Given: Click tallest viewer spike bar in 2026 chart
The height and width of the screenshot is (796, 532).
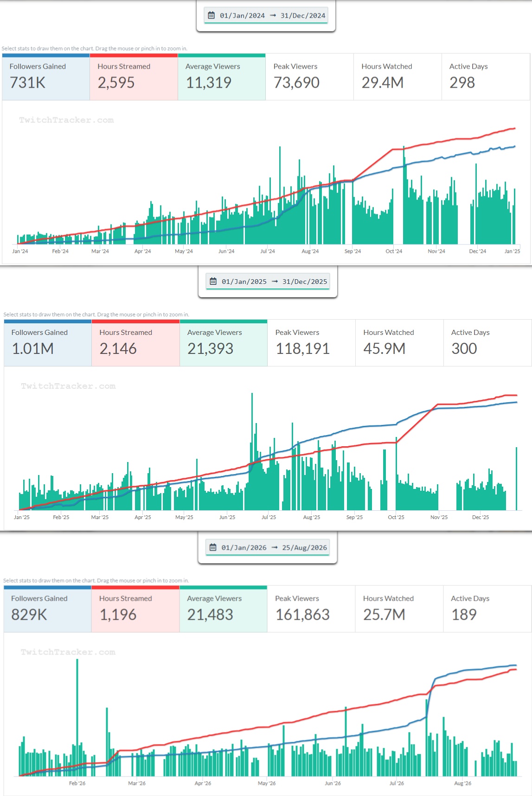Looking at the screenshot, I should point(77,717).
